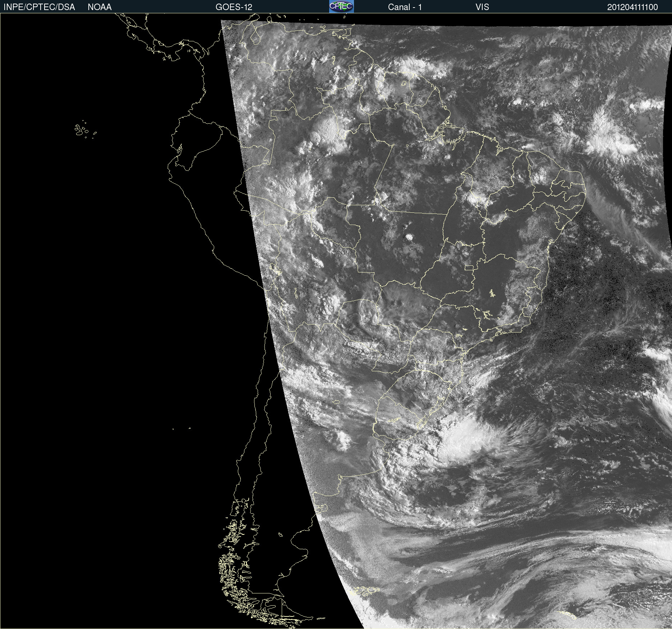Viewport: 672px width, 629px height.
Task: Click the Canal - 1 label
Action: click(405, 7)
